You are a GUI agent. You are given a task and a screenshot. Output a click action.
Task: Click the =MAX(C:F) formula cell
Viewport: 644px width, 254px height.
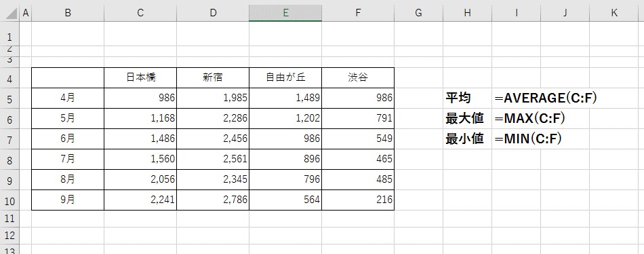click(530, 119)
